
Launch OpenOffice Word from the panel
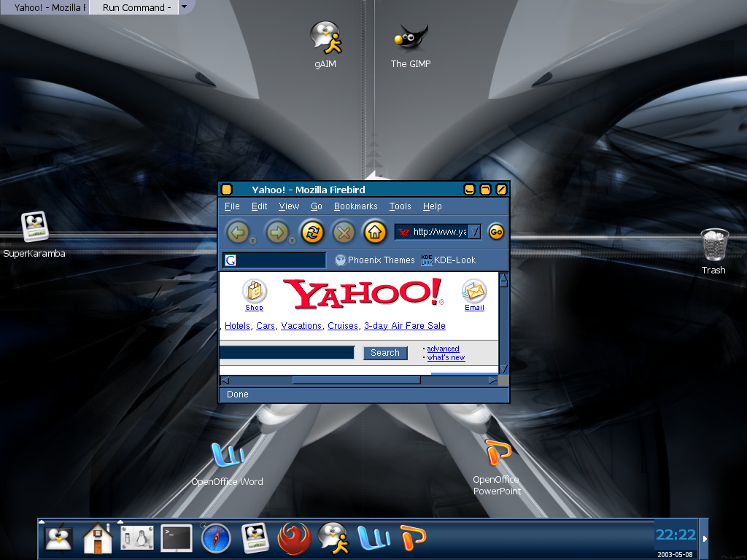point(374,538)
